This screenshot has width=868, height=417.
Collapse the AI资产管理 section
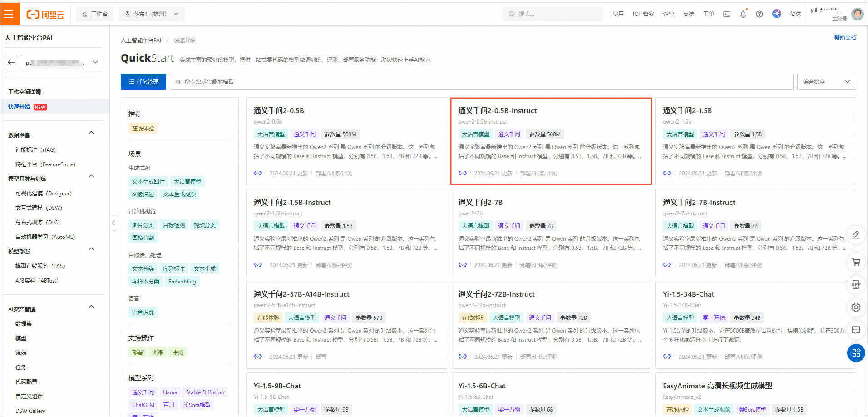click(x=91, y=307)
